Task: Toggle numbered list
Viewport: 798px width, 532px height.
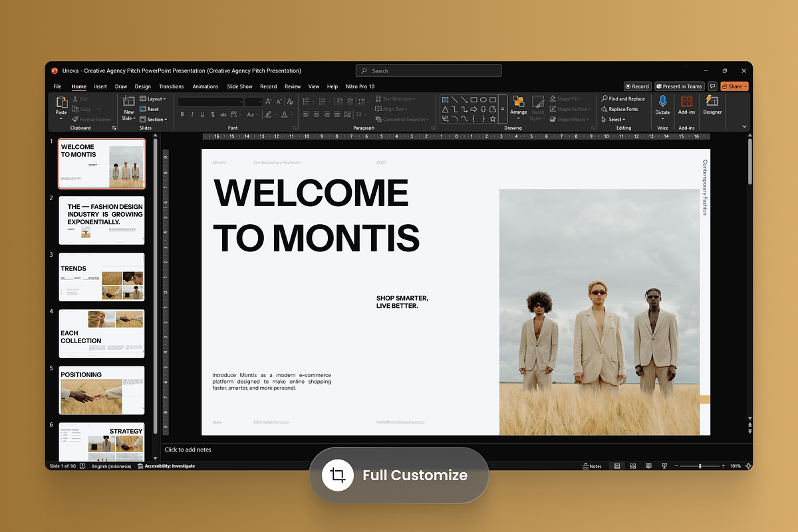Action: pyautogui.click(x=322, y=101)
